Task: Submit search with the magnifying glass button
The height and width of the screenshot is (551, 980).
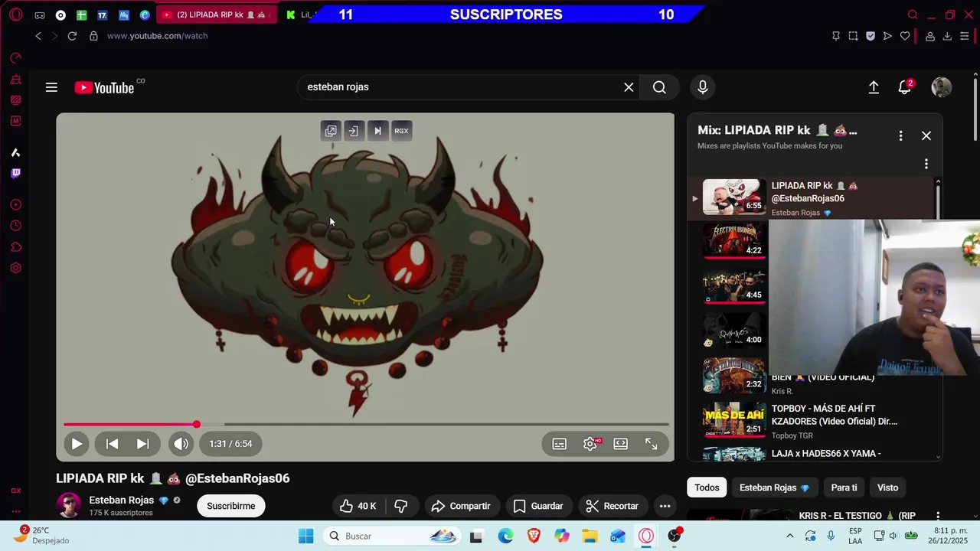Action: tap(659, 87)
